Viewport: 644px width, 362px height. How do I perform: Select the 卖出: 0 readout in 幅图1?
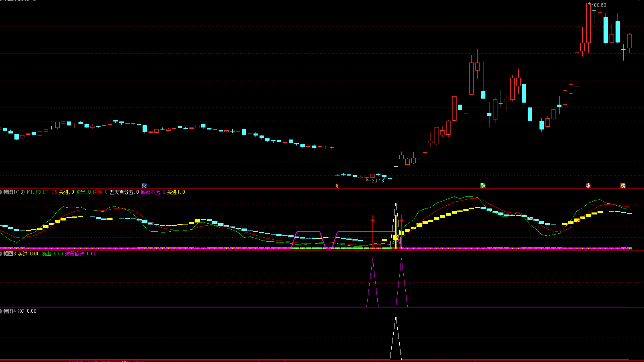[x=83, y=192]
